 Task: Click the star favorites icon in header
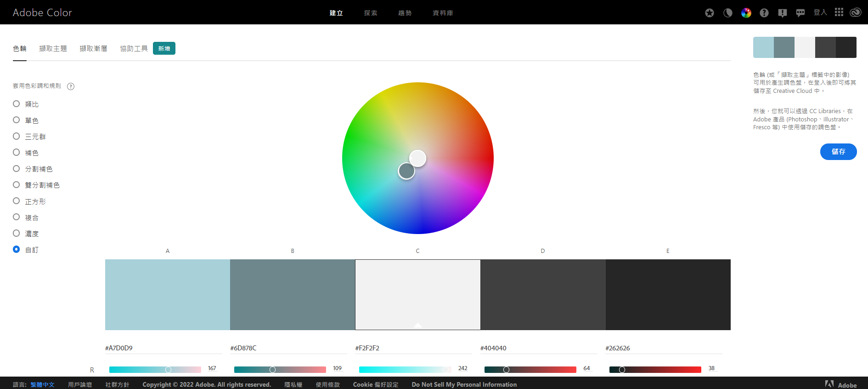pyautogui.click(x=710, y=13)
